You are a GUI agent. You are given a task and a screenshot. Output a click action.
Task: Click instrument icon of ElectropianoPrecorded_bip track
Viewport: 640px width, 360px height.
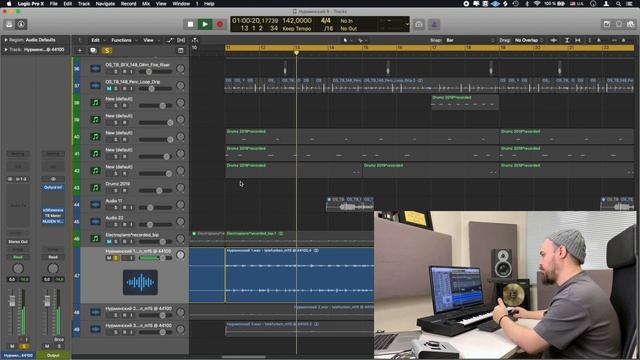click(96, 239)
